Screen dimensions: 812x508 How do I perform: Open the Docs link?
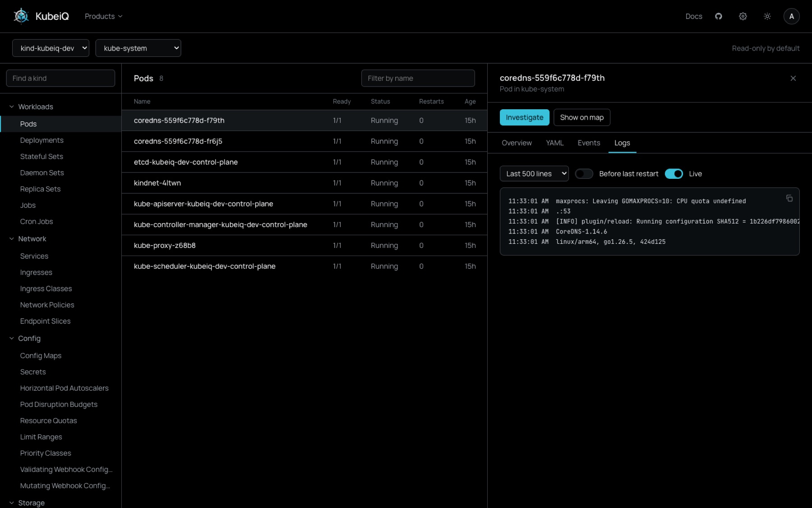(x=694, y=16)
